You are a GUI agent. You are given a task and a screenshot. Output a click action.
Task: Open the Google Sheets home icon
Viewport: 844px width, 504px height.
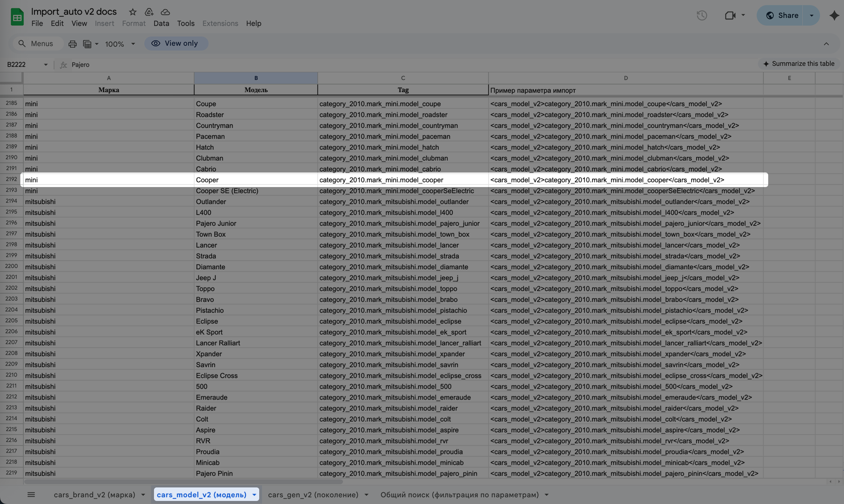[17, 17]
